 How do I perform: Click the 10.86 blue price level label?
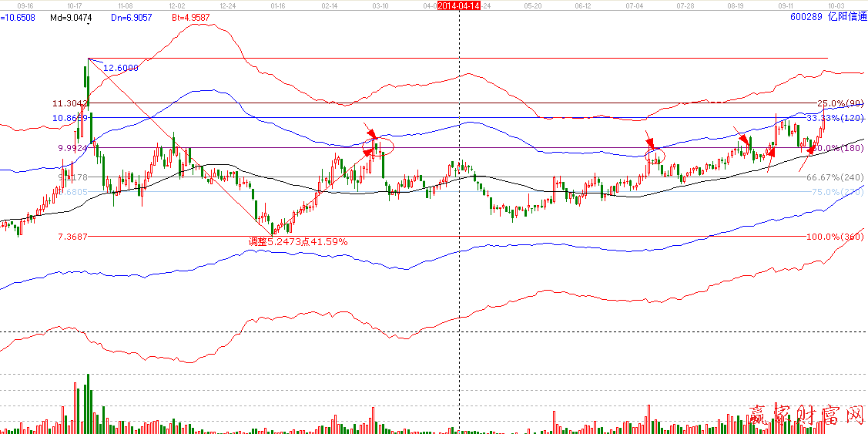69,118
